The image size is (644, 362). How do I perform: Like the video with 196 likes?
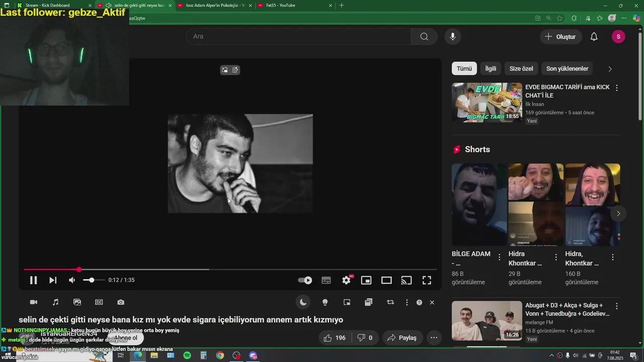(335, 338)
